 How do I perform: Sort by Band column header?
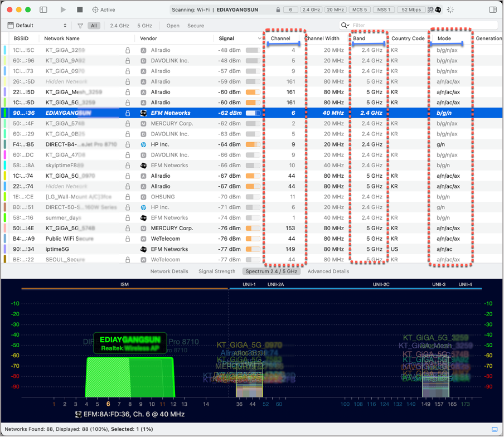(x=359, y=38)
